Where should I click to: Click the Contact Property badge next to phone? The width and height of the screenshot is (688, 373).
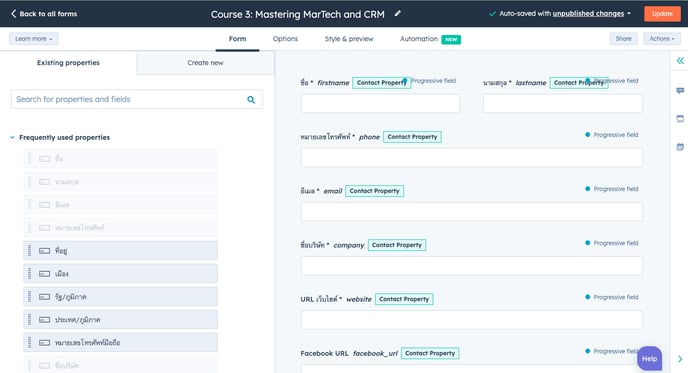412,137
